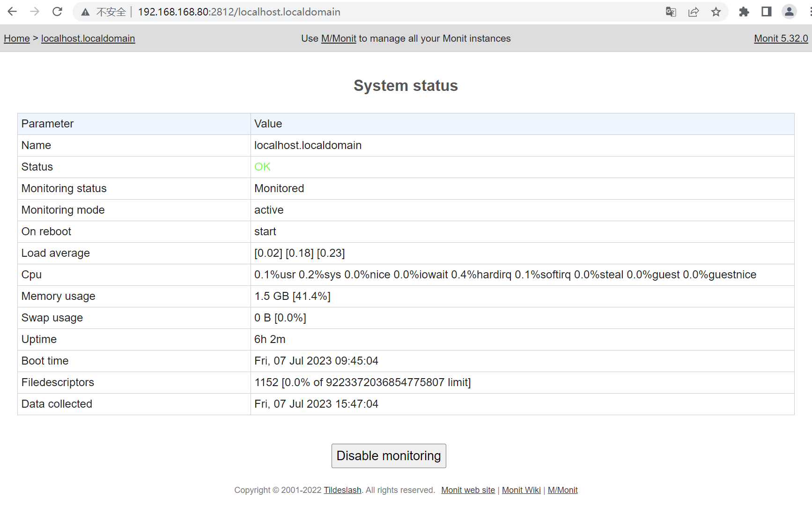Open the Monit Wiki footer link

pos(521,490)
